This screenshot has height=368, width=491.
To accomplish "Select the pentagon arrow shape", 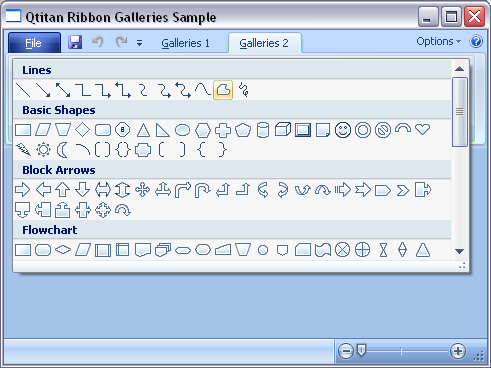I will tap(383, 190).
